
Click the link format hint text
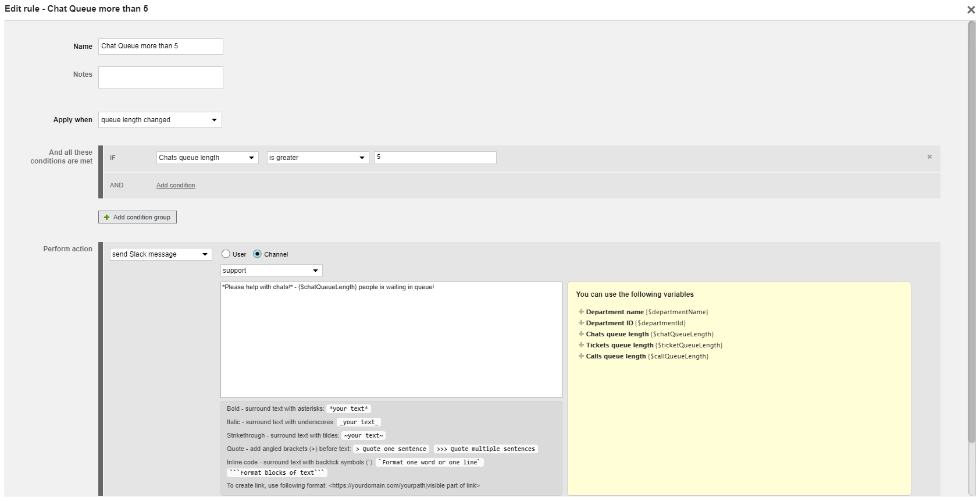(x=353, y=485)
